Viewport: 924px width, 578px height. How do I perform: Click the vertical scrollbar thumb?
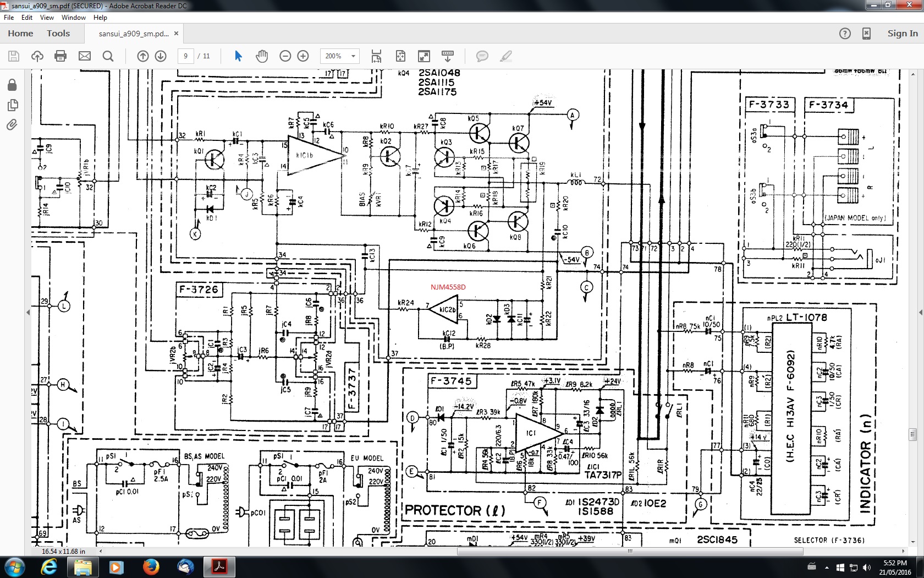pos(912,434)
